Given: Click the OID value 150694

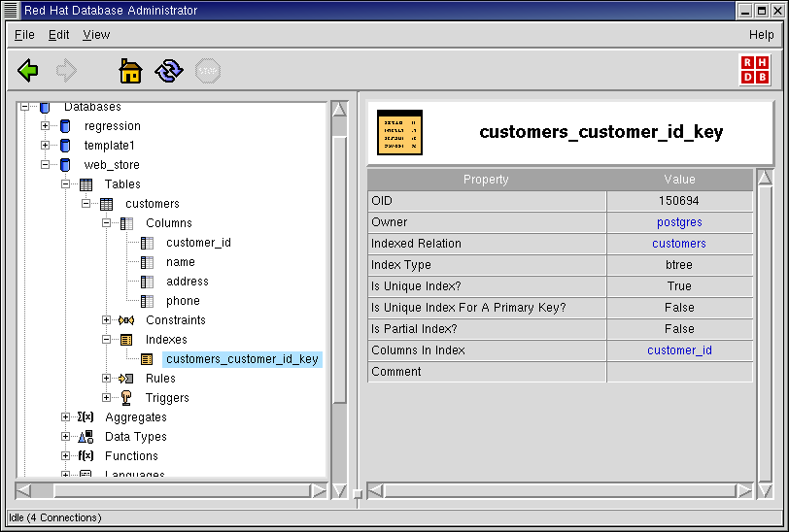Looking at the screenshot, I should point(679,201).
